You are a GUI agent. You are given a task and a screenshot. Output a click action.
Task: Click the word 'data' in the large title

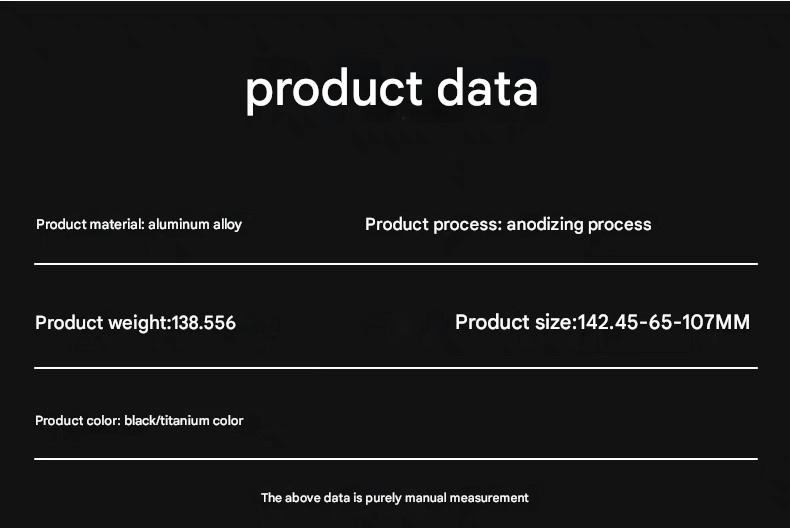[x=488, y=87]
